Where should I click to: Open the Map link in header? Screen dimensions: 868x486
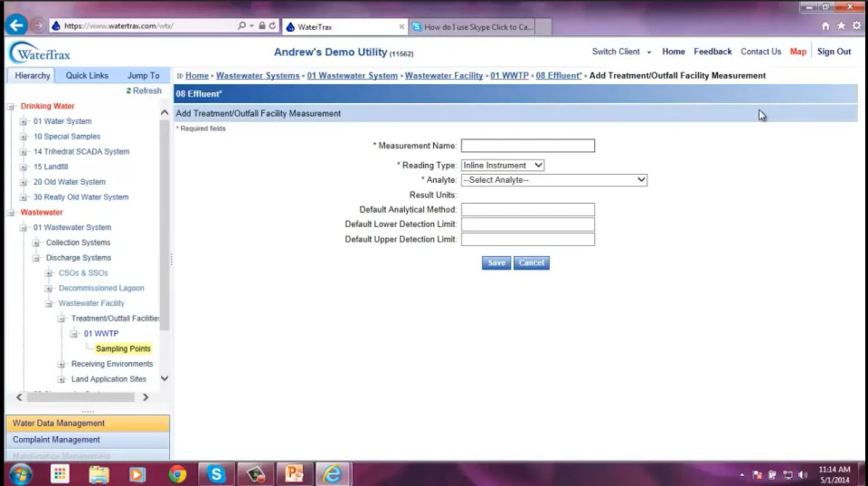point(797,52)
